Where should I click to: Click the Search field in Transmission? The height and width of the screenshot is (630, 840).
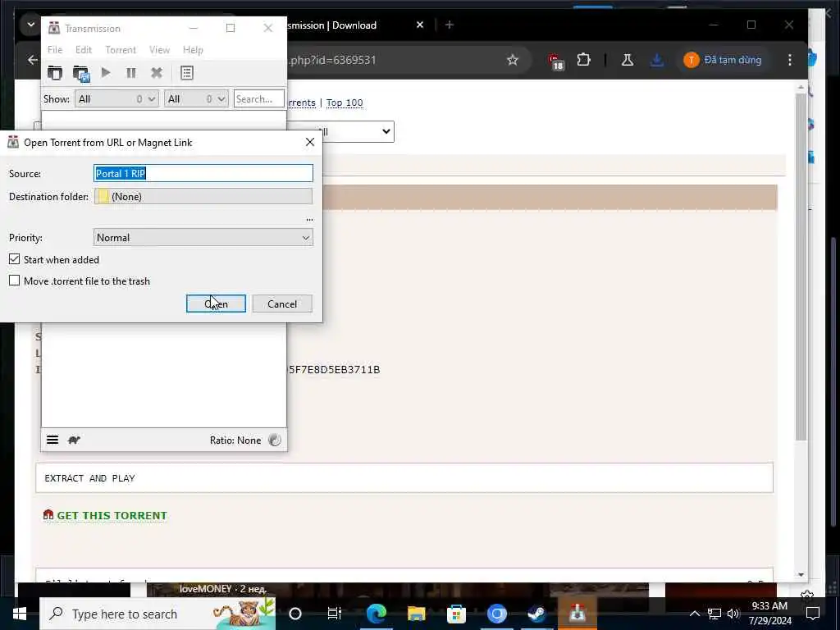click(258, 99)
